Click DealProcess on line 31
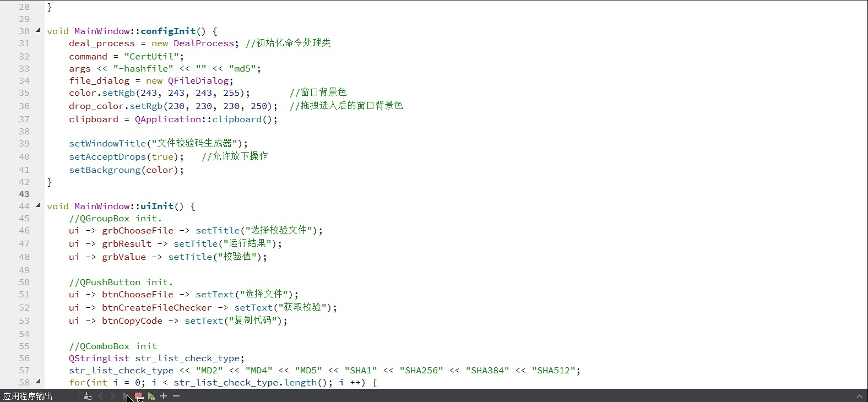The image size is (868, 402). click(x=204, y=43)
